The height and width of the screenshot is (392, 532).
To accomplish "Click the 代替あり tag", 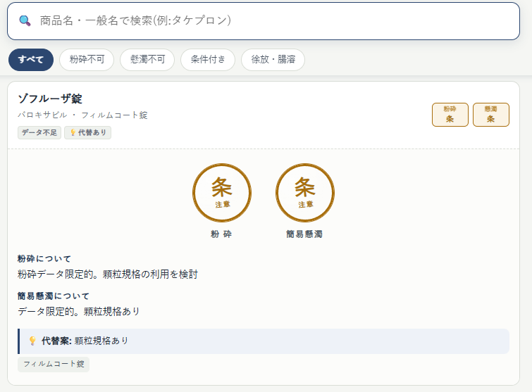I will click(87, 132).
